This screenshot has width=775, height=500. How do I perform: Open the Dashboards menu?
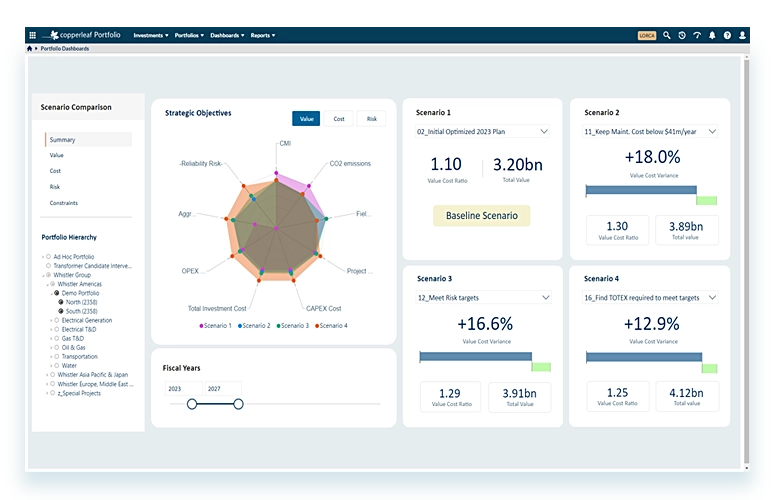pos(227,35)
